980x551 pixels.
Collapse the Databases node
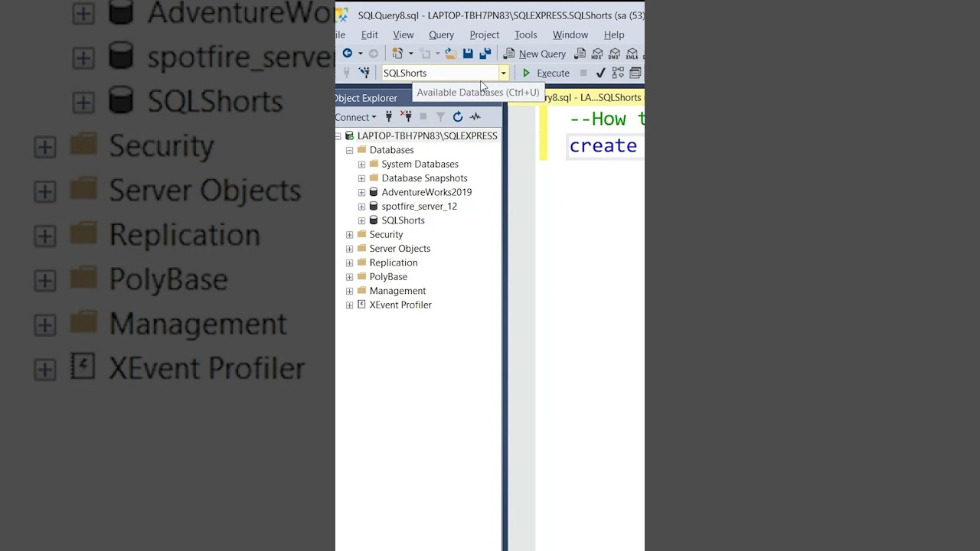(x=349, y=150)
